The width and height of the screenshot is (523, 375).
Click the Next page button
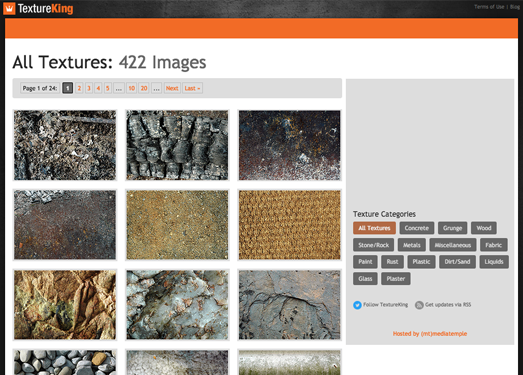[x=172, y=88]
